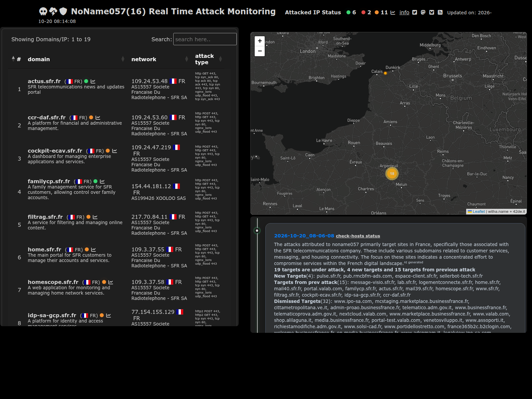
Task: Open the 2026-10-20_08-06-08 timestamp link
Action: click(x=304, y=236)
